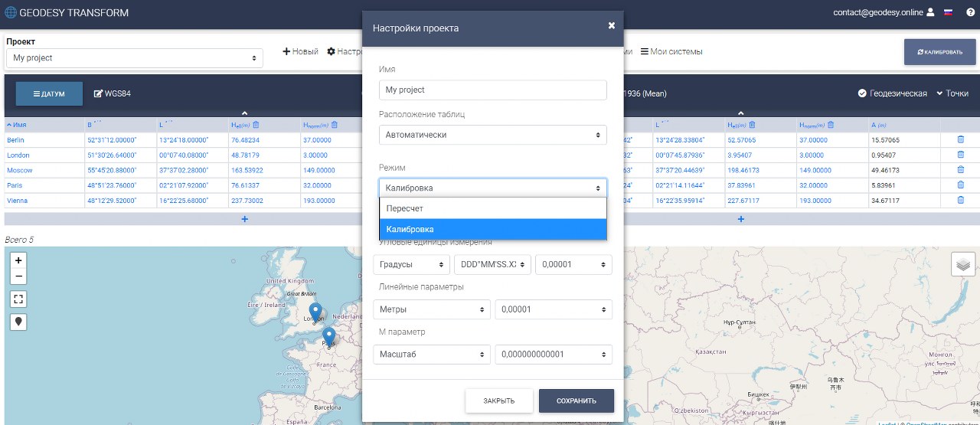Zoom in on the map
This screenshot has width=980, height=425.
click(x=19, y=260)
